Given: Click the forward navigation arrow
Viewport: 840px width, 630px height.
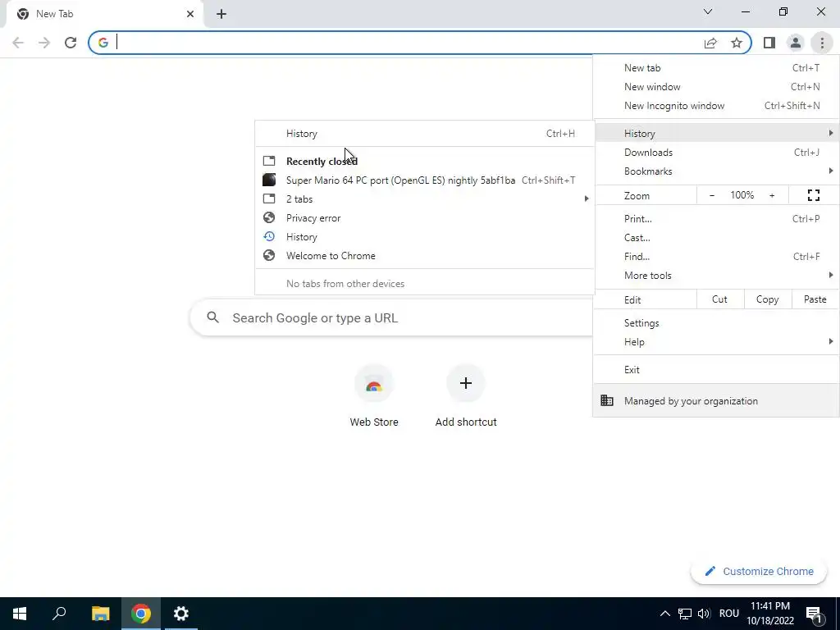Looking at the screenshot, I should (x=44, y=43).
